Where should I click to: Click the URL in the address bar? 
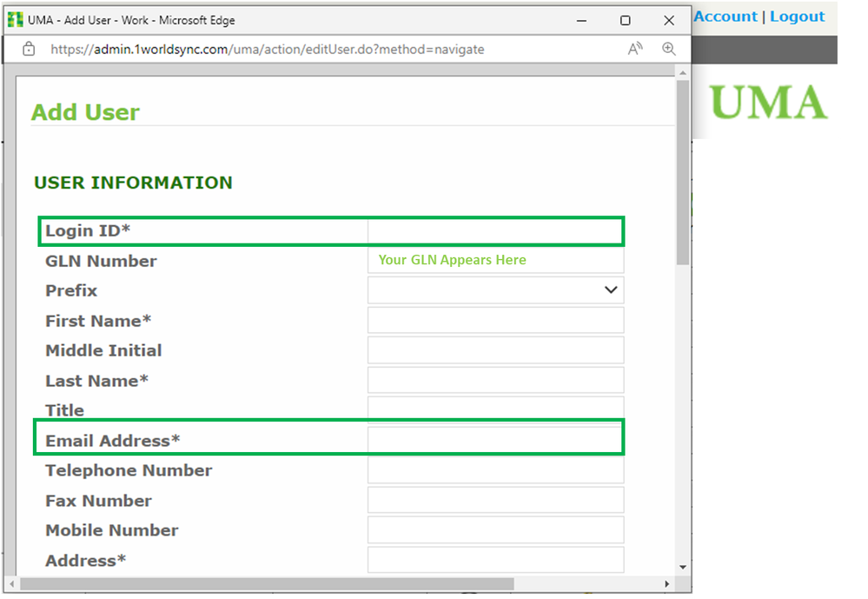(x=268, y=50)
